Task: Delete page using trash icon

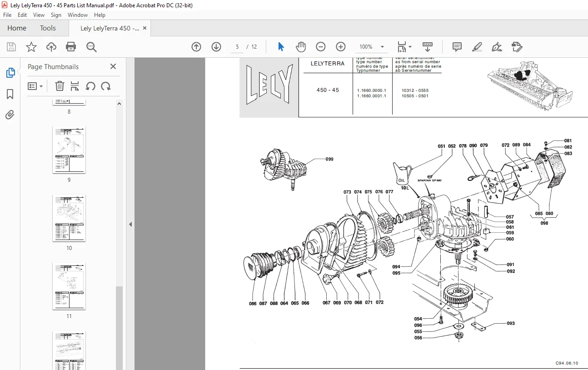Action: pos(60,86)
